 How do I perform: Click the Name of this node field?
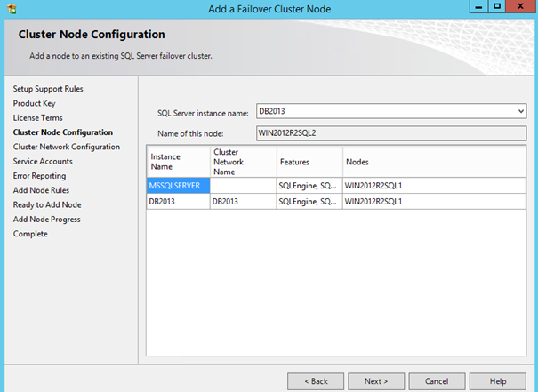(x=391, y=133)
